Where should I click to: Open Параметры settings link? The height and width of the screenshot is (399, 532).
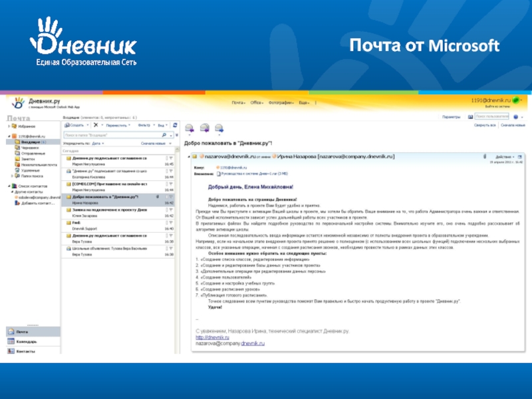[x=452, y=117]
